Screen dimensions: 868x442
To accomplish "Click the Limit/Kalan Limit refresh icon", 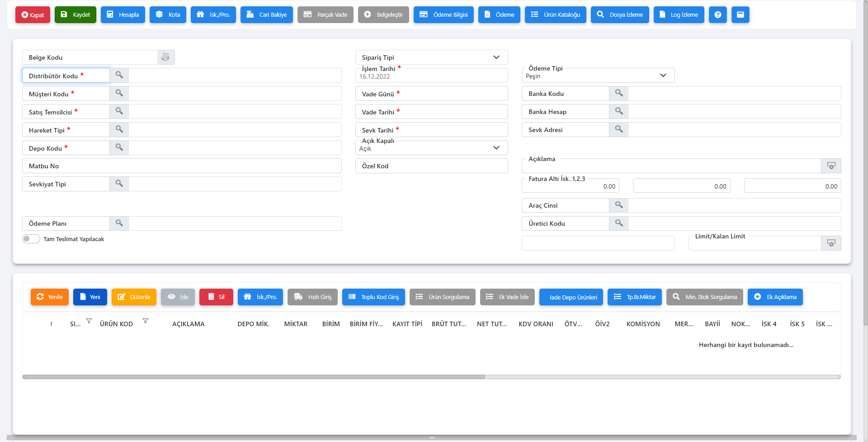I will (x=831, y=243).
